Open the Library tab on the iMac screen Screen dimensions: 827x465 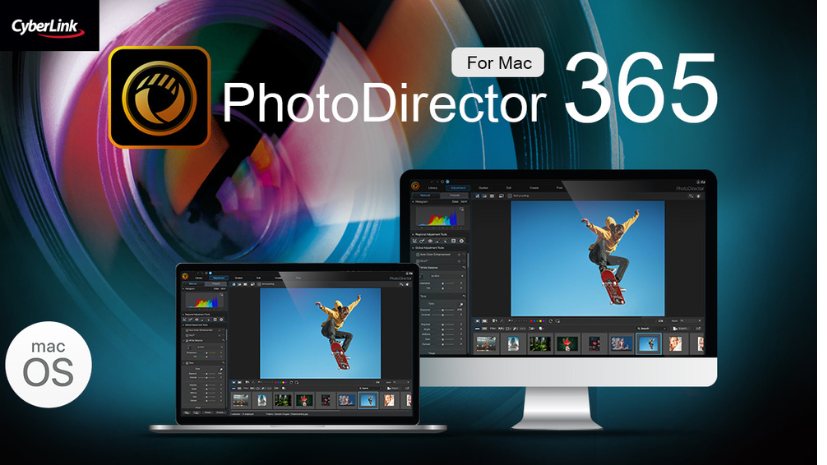tap(433, 187)
